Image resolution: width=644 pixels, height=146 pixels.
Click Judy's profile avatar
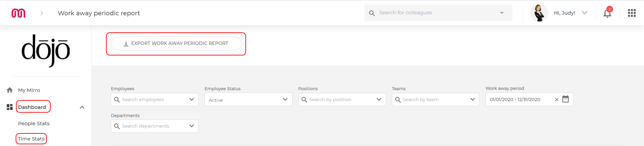point(539,13)
